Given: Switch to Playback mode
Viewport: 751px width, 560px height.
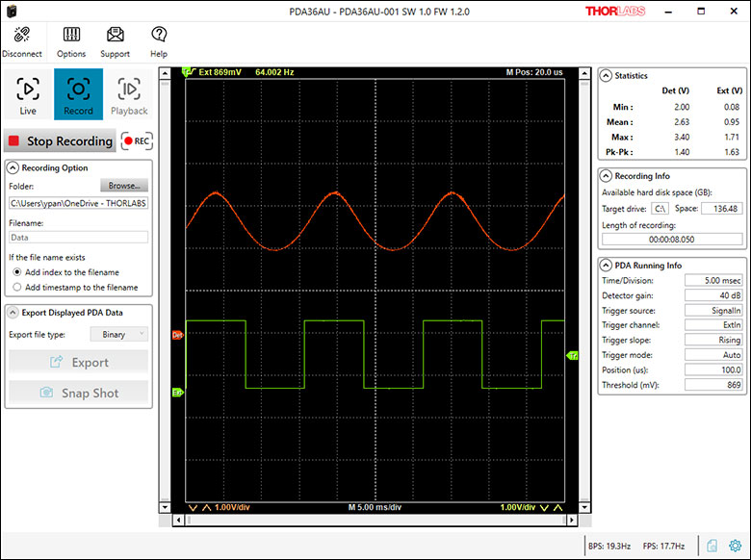Looking at the screenshot, I should pyautogui.click(x=129, y=94).
